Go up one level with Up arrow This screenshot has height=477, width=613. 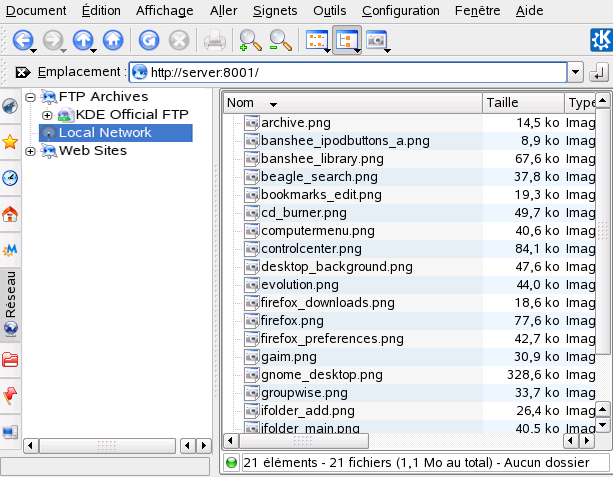(x=83, y=41)
